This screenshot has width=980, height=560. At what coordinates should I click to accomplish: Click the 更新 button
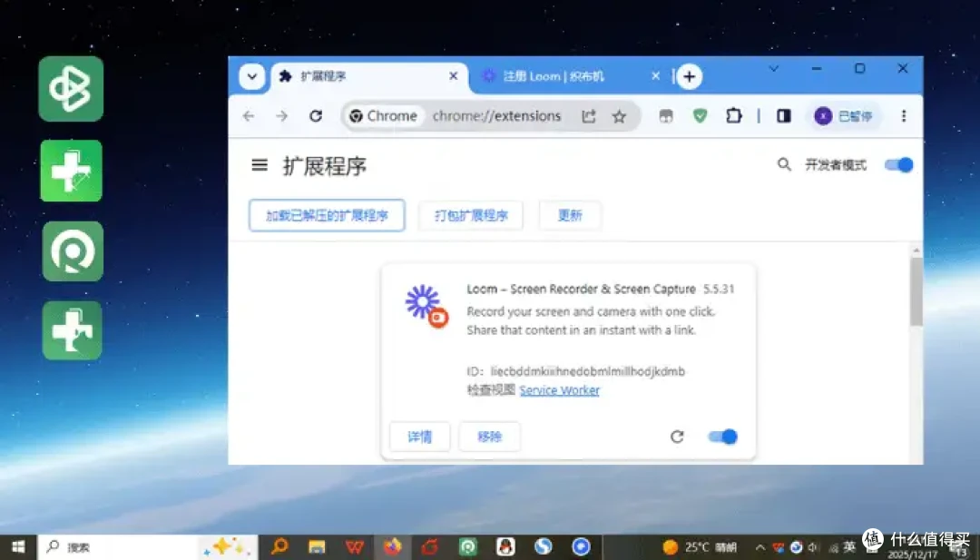pyautogui.click(x=570, y=215)
